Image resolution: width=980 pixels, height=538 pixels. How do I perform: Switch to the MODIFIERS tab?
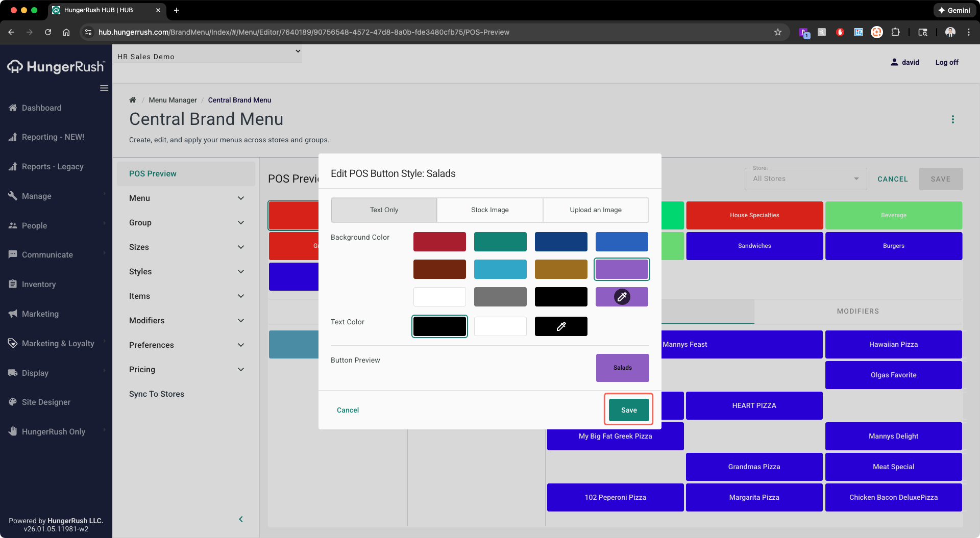pyautogui.click(x=857, y=311)
